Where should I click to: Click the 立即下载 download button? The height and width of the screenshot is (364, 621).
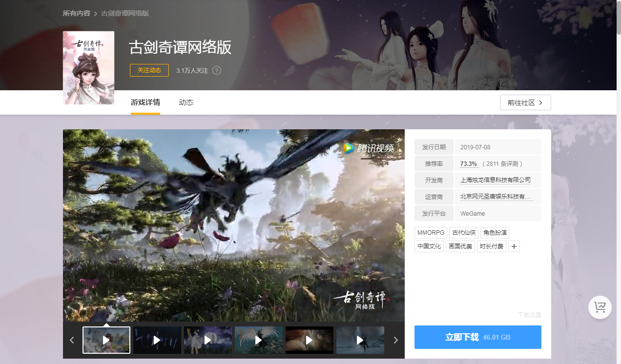click(477, 337)
